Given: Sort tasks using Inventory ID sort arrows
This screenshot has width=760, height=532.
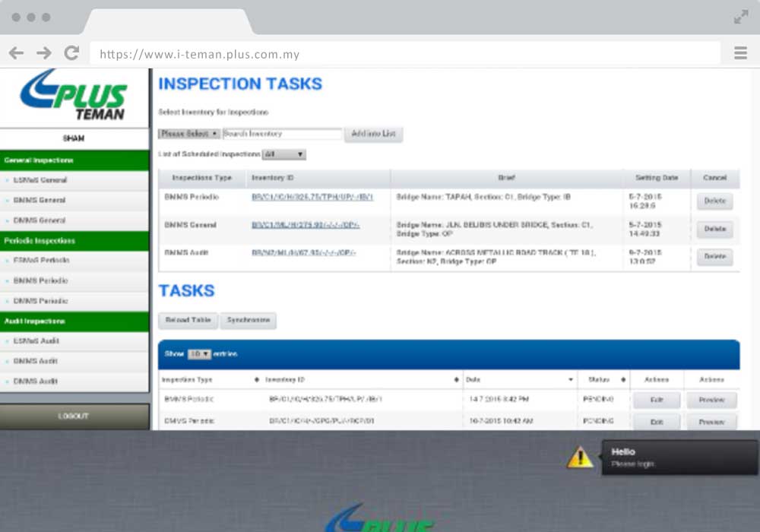Looking at the screenshot, I should (x=456, y=380).
